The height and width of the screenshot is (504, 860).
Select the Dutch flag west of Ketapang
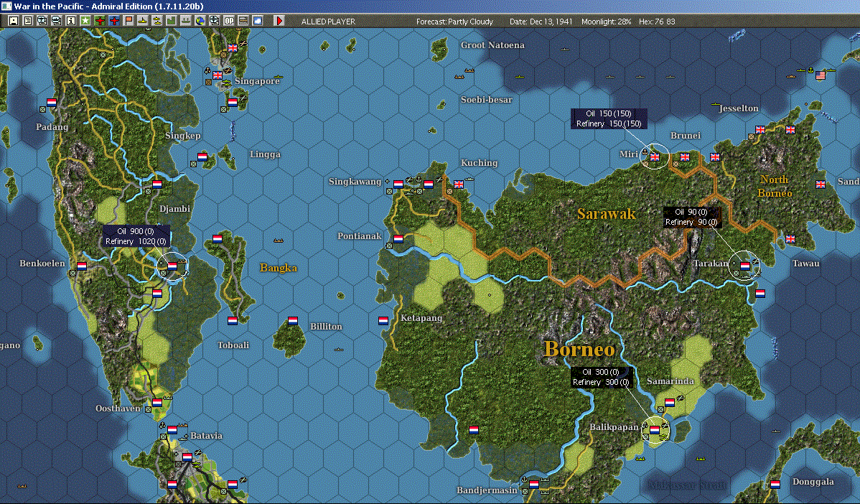pos(383,320)
